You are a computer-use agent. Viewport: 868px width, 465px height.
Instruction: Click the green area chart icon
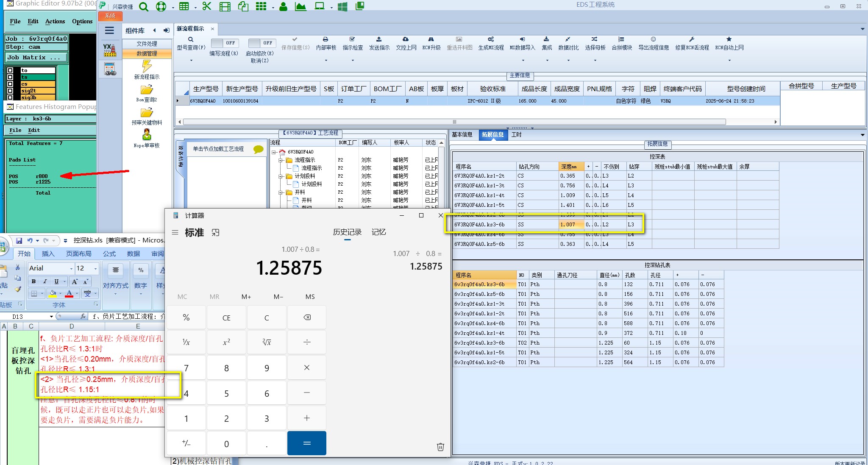(300, 6)
